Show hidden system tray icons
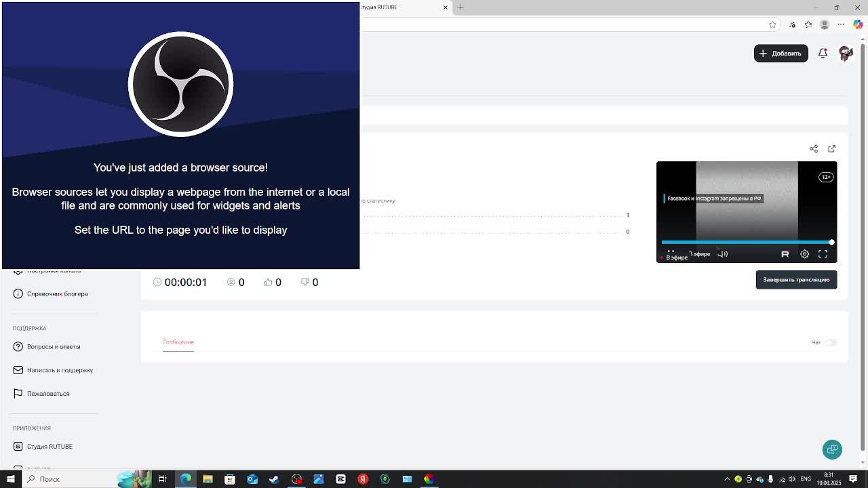Viewport: 868px width, 488px height. (727, 479)
